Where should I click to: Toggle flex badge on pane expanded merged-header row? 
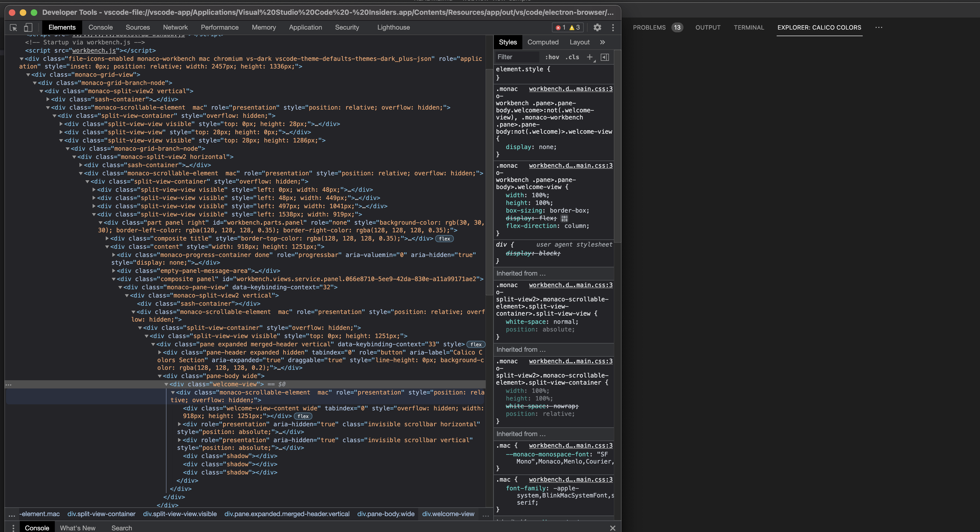[x=476, y=345]
